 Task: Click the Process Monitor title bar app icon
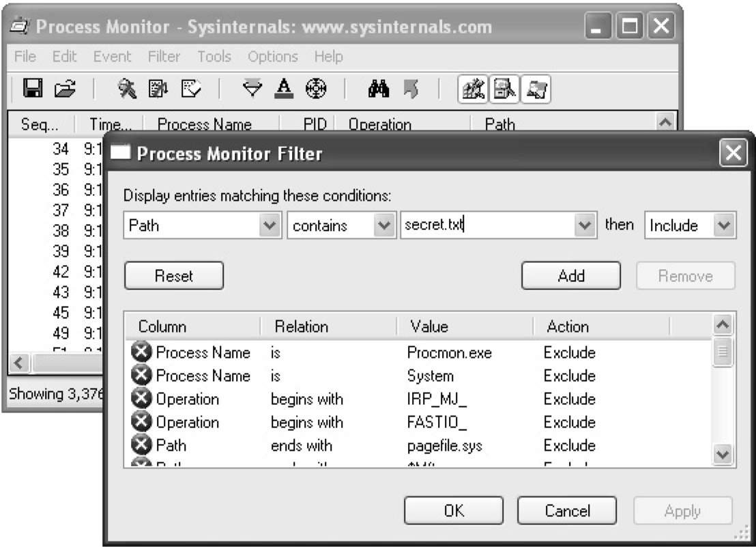point(20,26)
